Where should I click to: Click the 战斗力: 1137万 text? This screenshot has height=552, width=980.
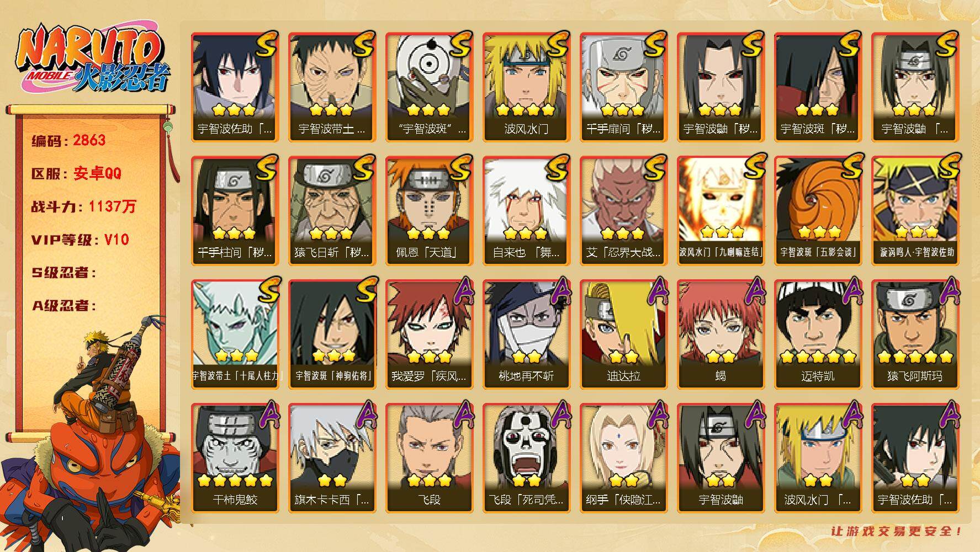pyautogui.click(x=83, y=206)
